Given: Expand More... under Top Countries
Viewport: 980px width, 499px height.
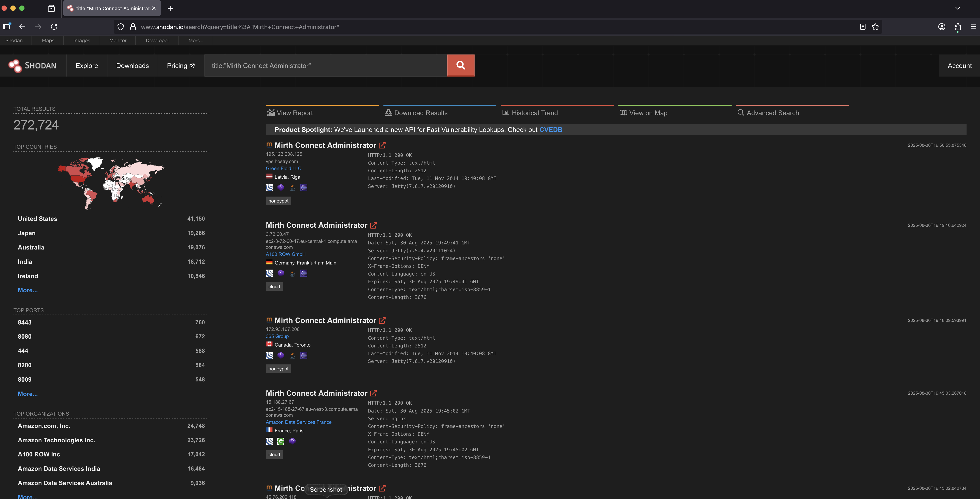Looking at the screenshot, I should 27,290.
